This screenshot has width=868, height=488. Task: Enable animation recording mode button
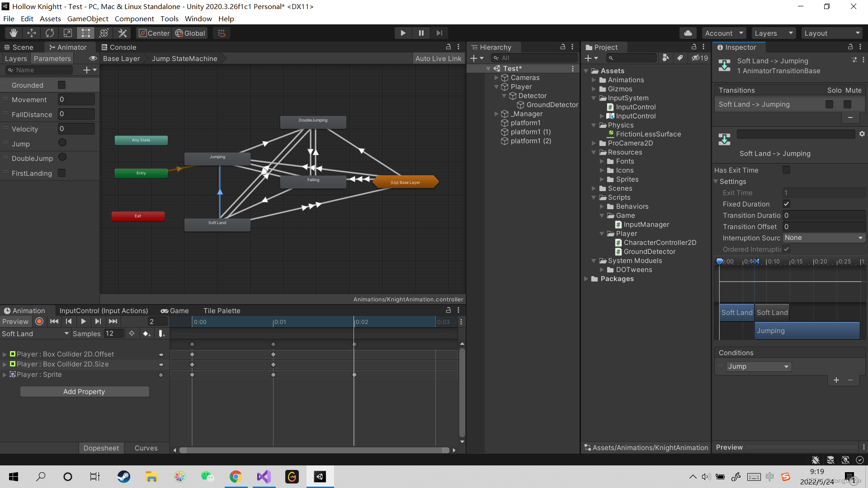39,322
